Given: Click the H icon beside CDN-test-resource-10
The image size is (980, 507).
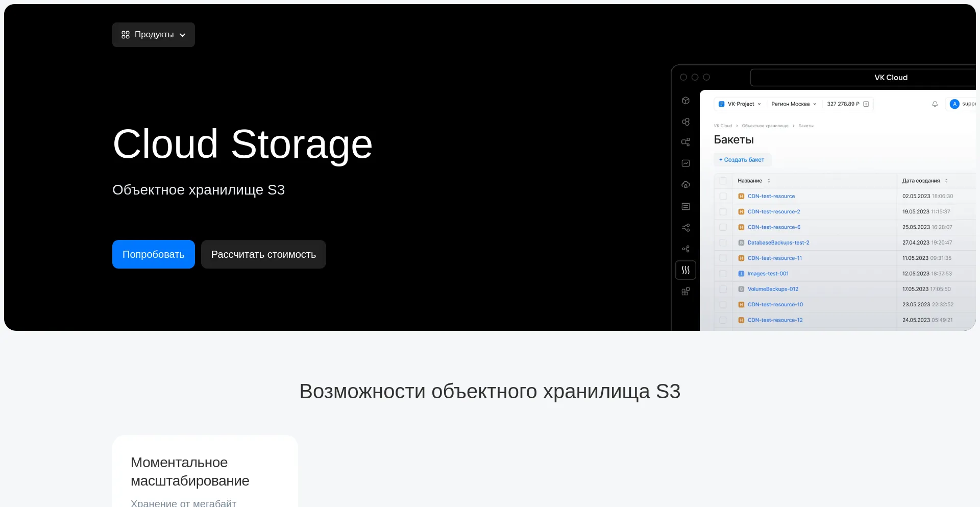Looking at the screenshot, I should [x=741, y=305].
